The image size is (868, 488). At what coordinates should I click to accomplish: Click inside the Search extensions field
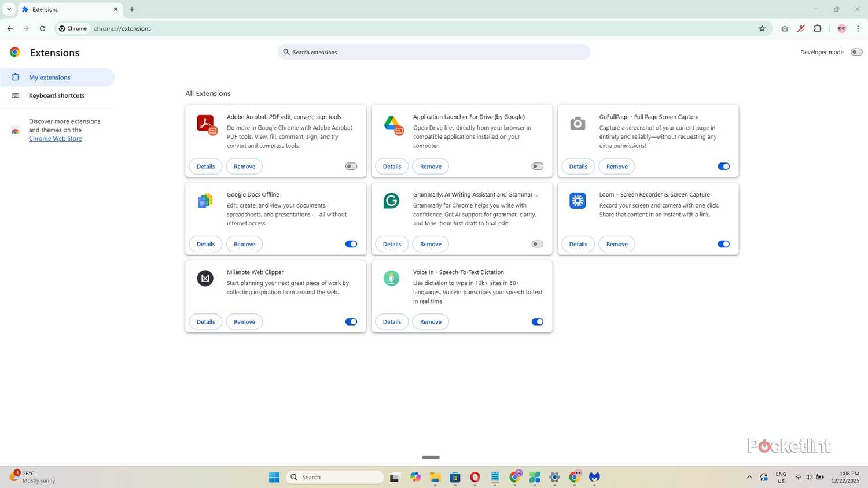[434, 52]
